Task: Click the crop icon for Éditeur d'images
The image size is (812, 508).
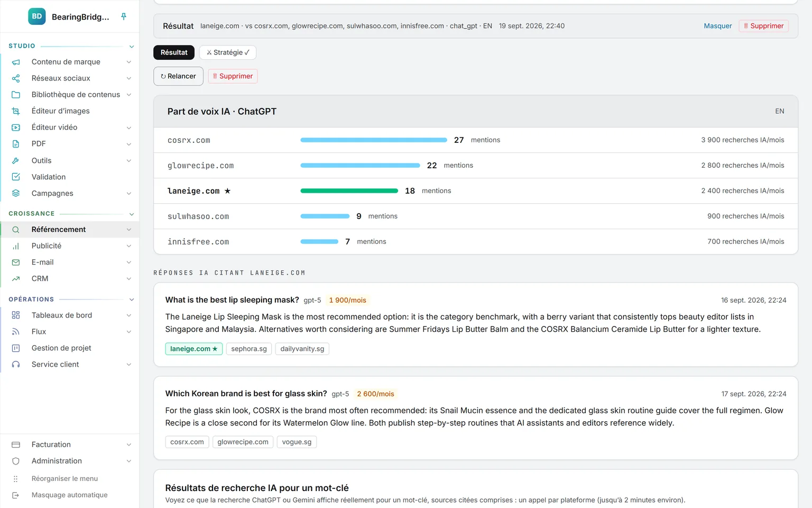Action: click(x=16, y=111)
